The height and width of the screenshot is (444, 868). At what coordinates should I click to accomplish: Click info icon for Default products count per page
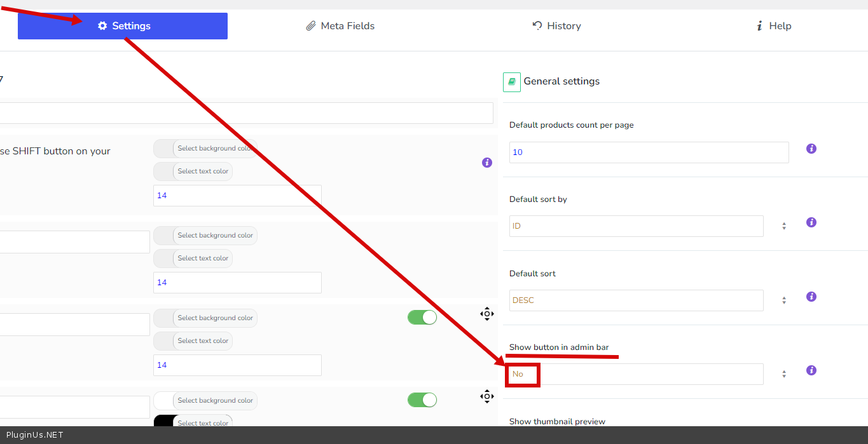tap(811, 149)
